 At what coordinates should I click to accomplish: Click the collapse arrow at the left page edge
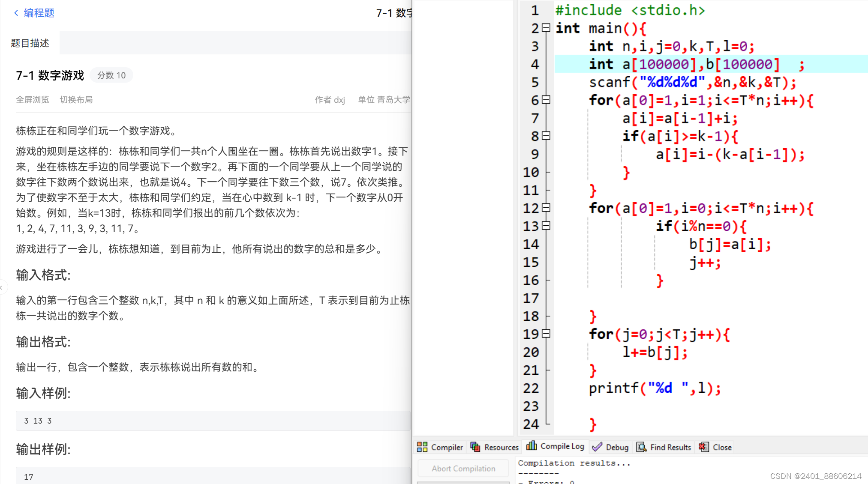[x=2, y=287]
